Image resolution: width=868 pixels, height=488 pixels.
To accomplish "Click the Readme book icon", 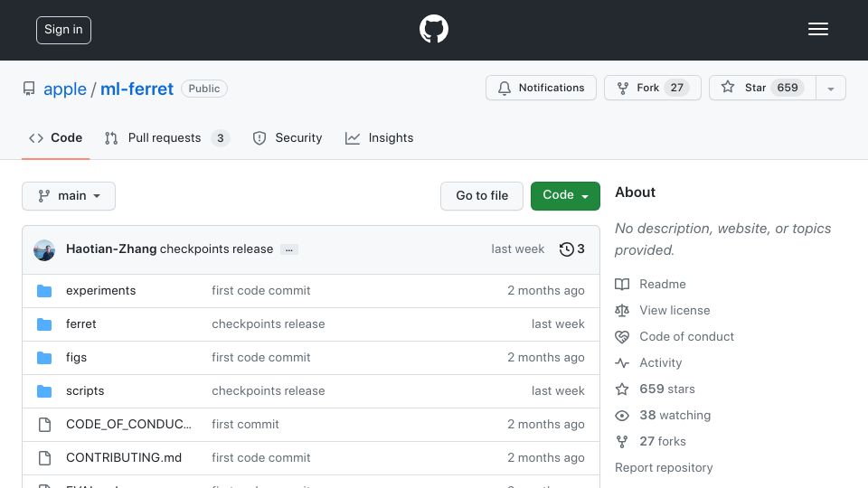I will (622, 285).
